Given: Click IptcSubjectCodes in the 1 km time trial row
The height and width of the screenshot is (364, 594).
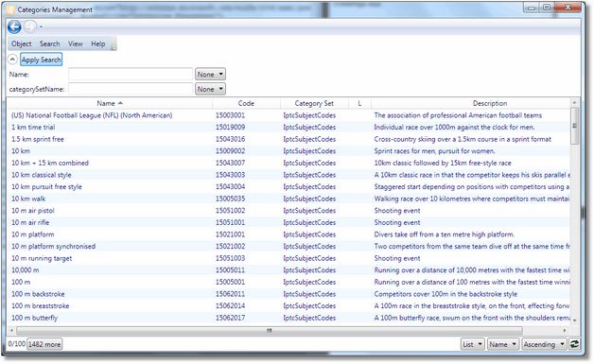Looking at the screenshot, I should coord(309,128).
